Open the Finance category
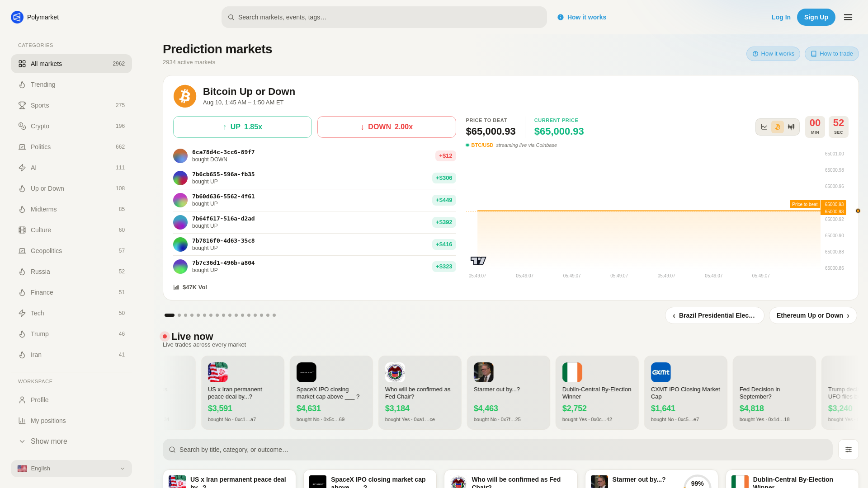 [71, 292]
